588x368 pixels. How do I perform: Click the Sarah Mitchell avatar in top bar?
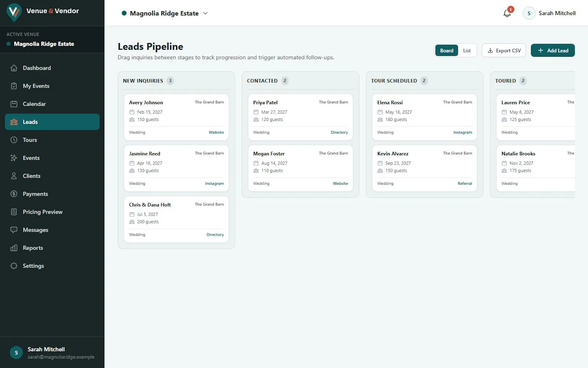pos(529,13)
